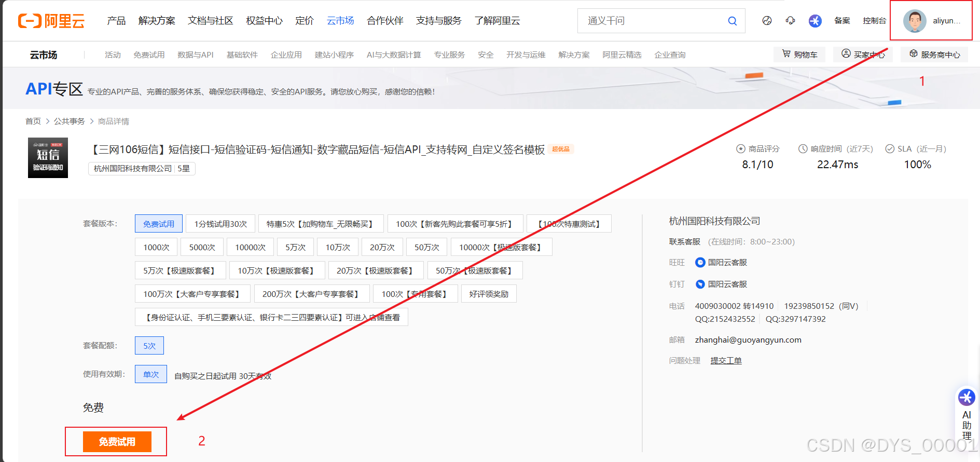980x462 pixels.
Task: Select the 200万次 大客户专享套餐
Action: [312, 294]
